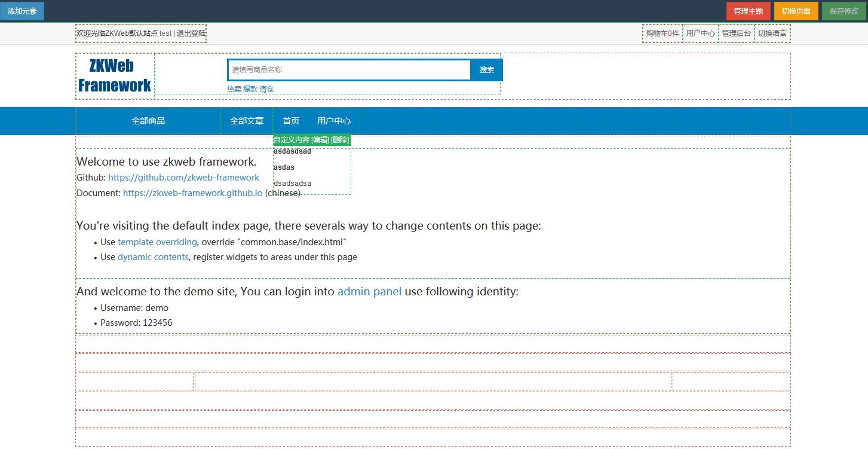Click the 'Welcome to use zkweb framework.' heading
This screenshot has width=868, height=449.
pyautogui.click(x=167, y=161)
